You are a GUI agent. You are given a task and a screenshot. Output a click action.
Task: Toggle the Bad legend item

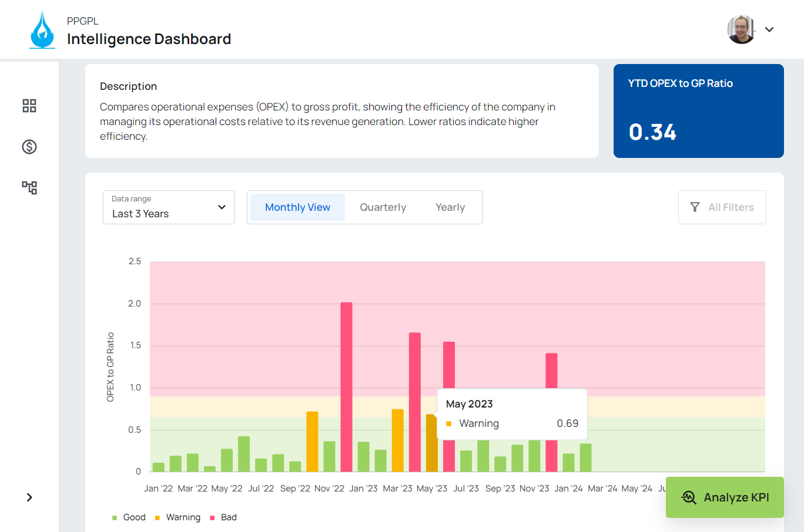tap(223, 517)
